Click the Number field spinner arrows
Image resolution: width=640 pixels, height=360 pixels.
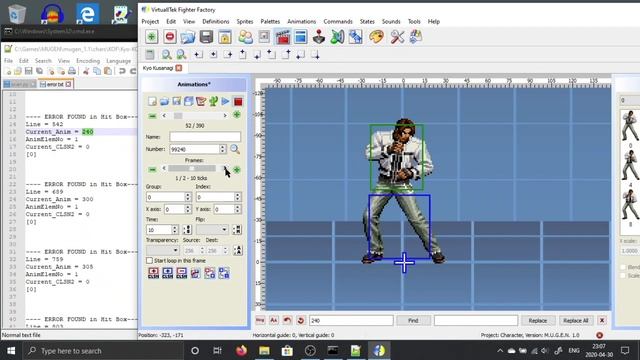coord(222,149)
